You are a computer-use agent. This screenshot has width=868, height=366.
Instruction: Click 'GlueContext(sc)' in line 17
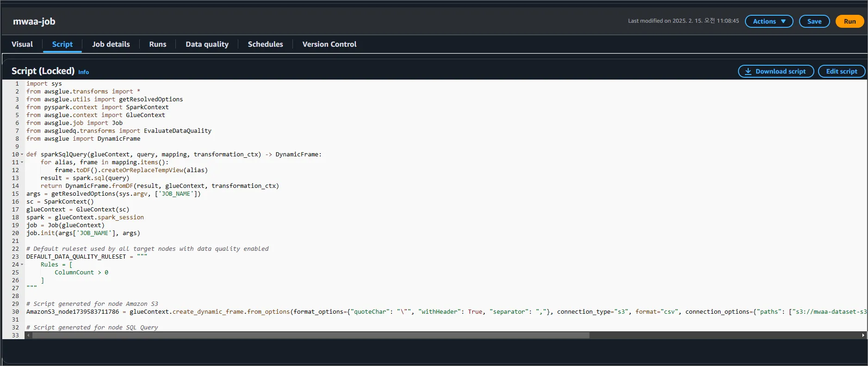[x=103, y=210]
